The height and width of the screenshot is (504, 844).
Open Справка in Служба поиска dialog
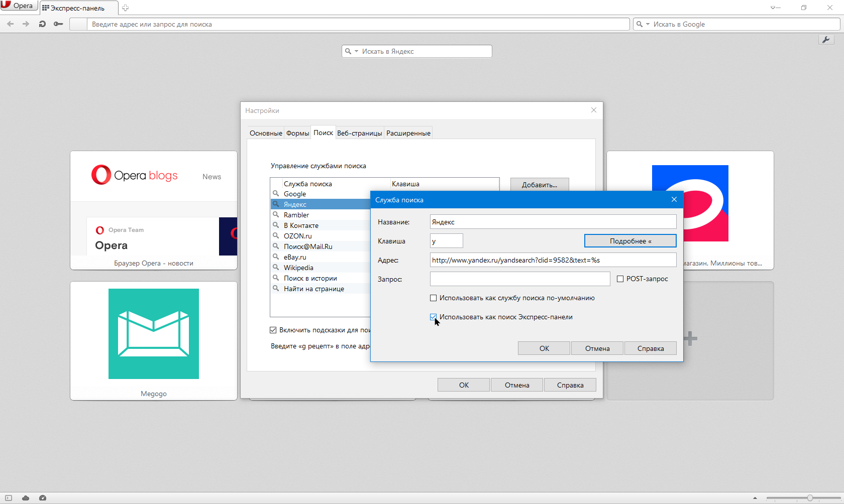click(651, 348)
